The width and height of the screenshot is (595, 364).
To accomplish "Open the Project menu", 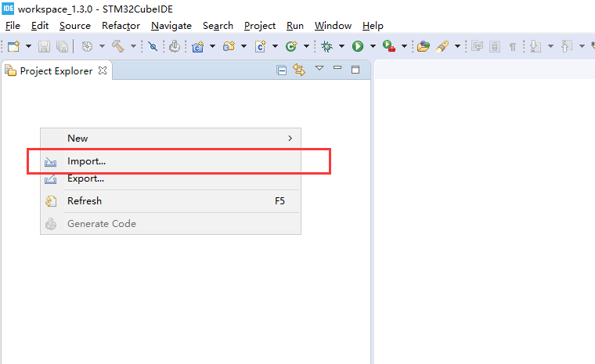I will click(260, 26).
